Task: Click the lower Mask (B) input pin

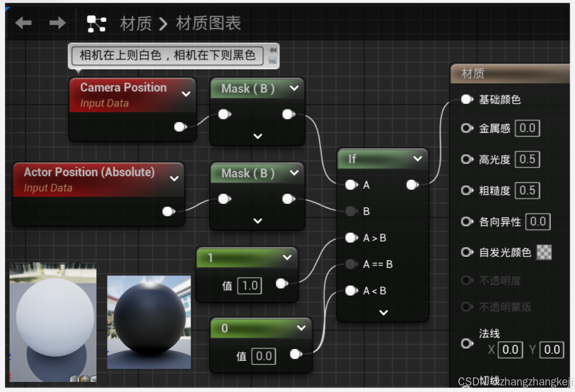Action: [x=224, y=199]
